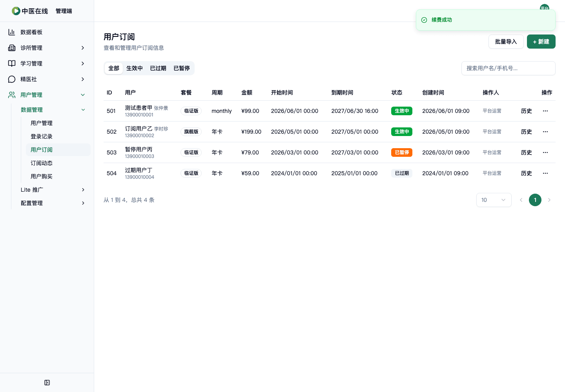Click phone number 13900010003
The width and height of the screenshot is (565, 392).
click(x=140, y=156)
